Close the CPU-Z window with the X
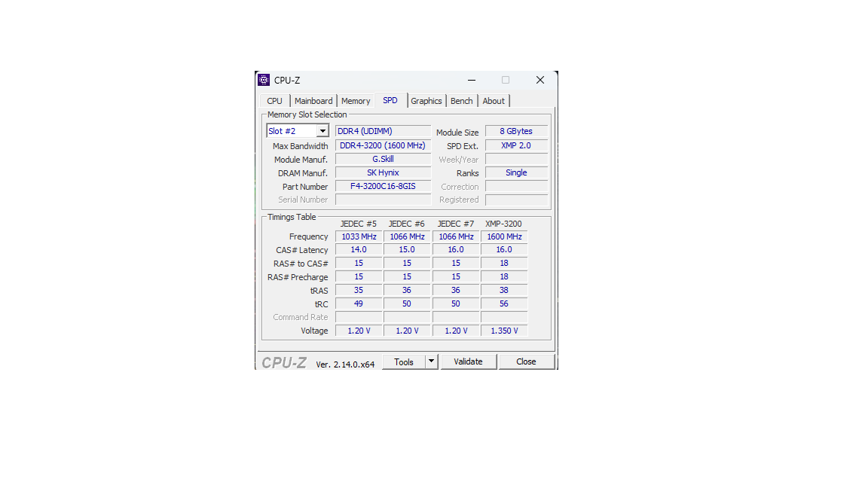Screen dimensions: 868x488 pos(540,81)
